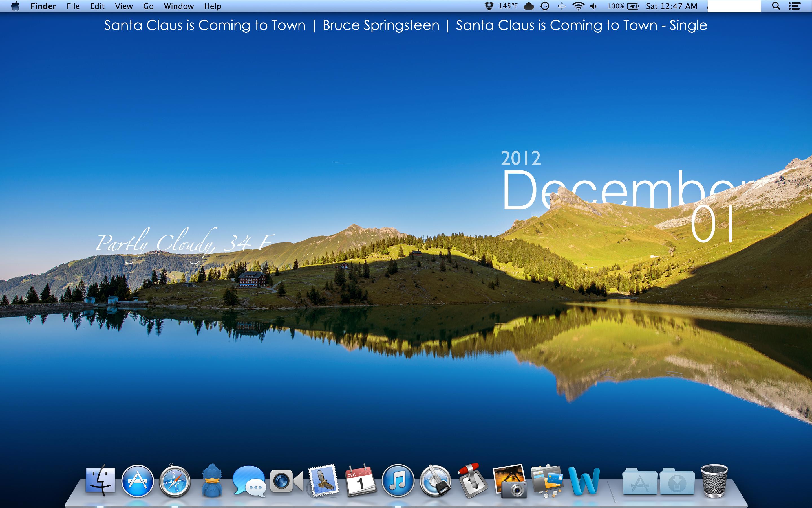Click the cloud weather menu bar icon
Image resolution: width=812 pixels, height=508 pixels.
coord(529,6)
